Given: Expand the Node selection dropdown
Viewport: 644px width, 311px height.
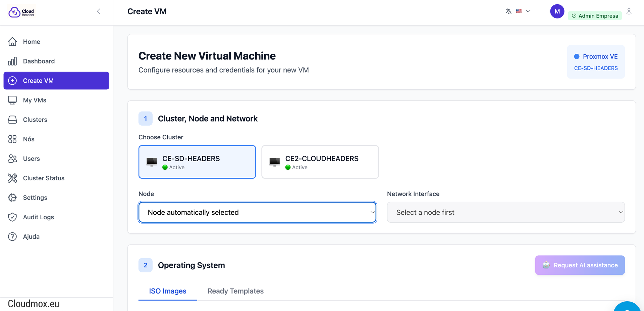Looking at the screenshot, I should tap(257, 212).
